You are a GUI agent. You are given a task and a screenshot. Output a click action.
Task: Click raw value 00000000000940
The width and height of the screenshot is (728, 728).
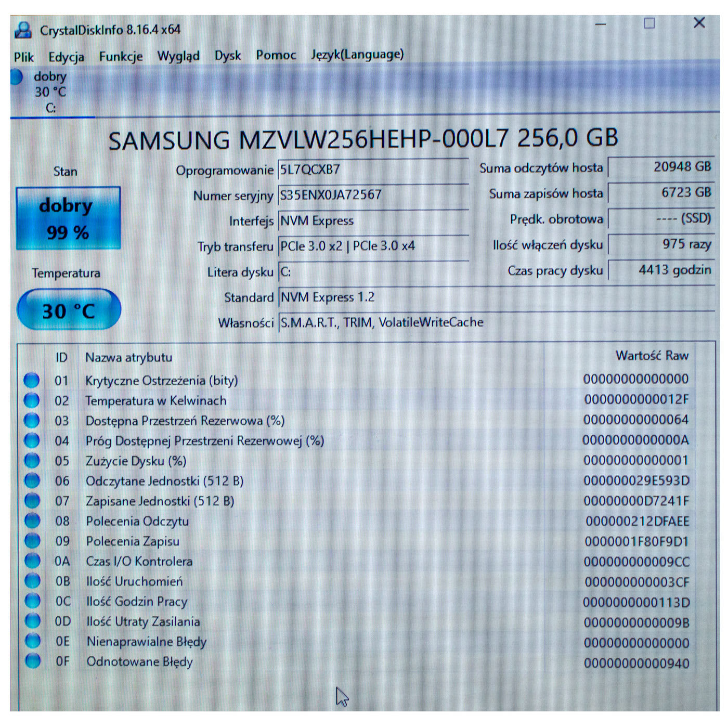click(x=636, y=663)
